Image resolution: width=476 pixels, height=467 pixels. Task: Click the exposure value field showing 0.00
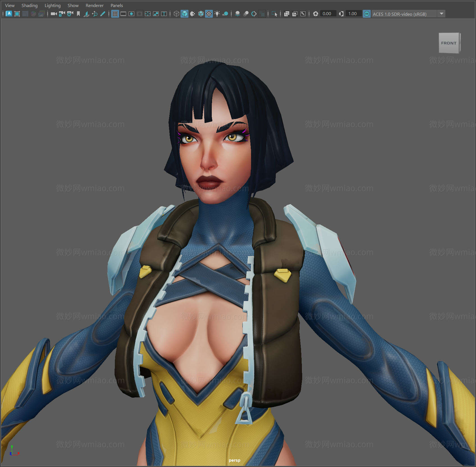tap(327, 13)
